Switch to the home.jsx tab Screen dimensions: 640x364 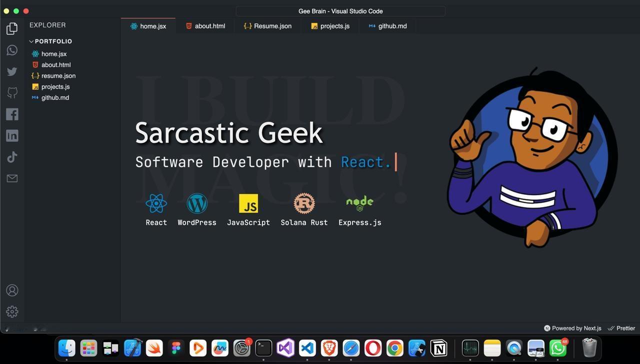[148, 26]
